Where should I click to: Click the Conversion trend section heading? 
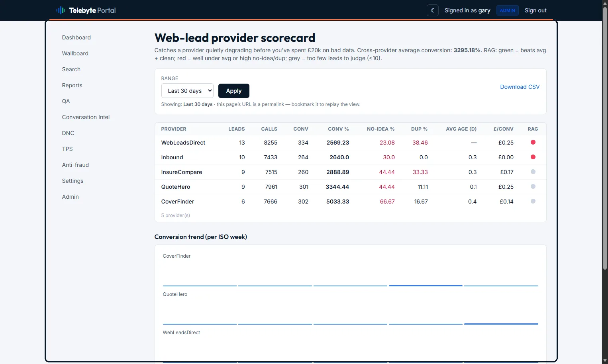[x=201, y=237]
